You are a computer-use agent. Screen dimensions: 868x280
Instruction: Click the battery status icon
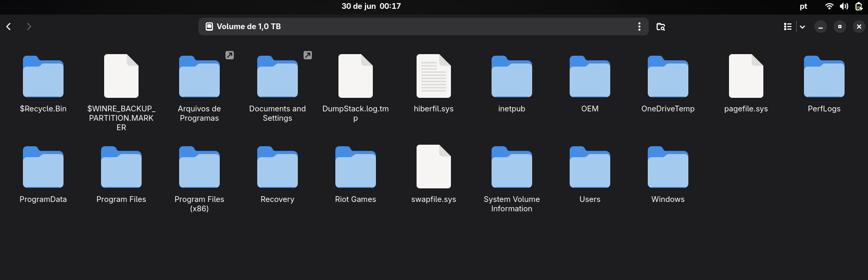pos(859,6)
